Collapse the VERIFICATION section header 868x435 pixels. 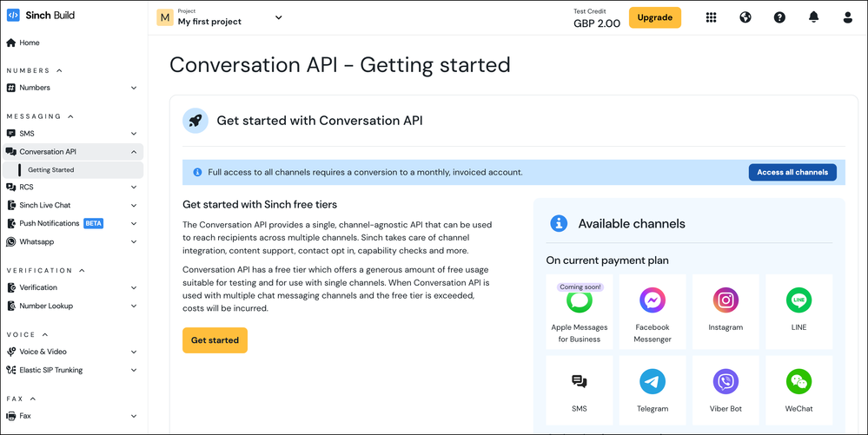click(x=46, y=271)
